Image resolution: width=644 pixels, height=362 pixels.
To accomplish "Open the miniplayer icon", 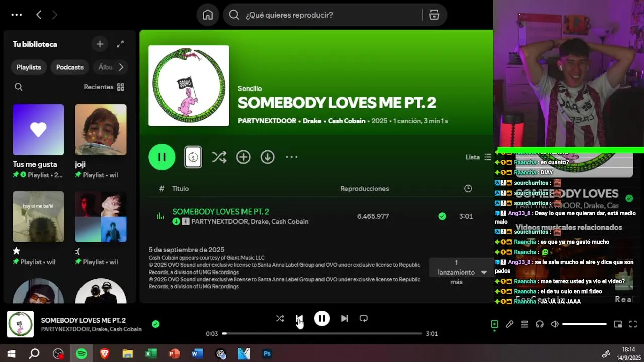I will pos(618,324).
